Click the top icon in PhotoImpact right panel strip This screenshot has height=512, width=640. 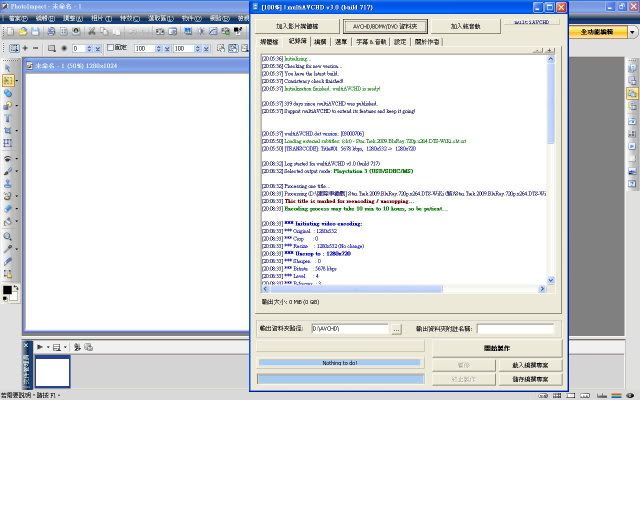tap(632, 68)
